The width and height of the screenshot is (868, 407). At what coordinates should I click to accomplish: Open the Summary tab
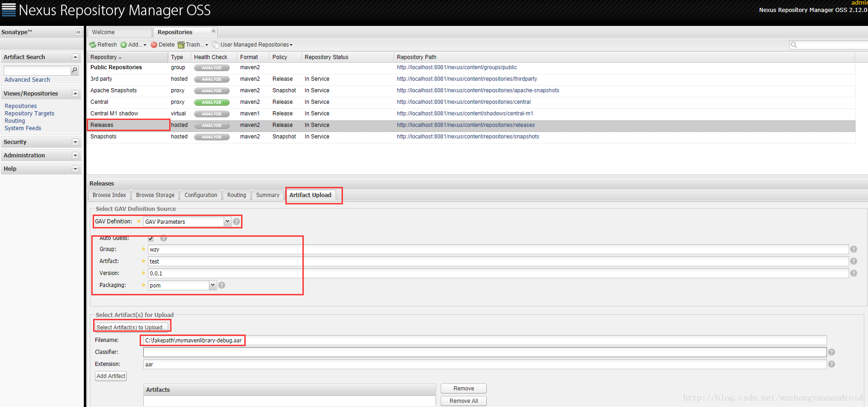pyautogui.click(x=268, y=195)
